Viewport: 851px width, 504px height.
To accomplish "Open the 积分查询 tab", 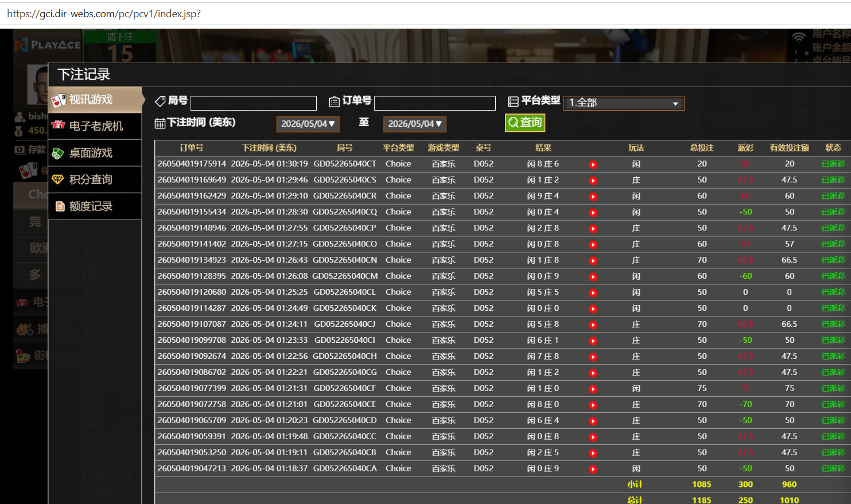I will point(95,179).
